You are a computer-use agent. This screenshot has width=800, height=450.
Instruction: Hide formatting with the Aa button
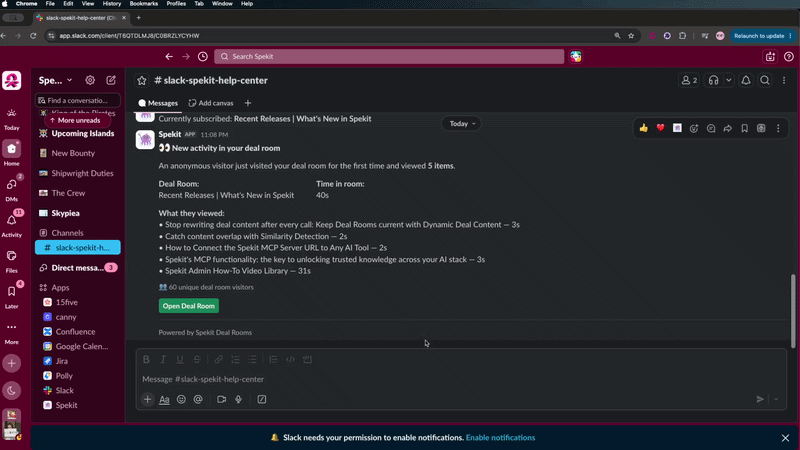164,399
